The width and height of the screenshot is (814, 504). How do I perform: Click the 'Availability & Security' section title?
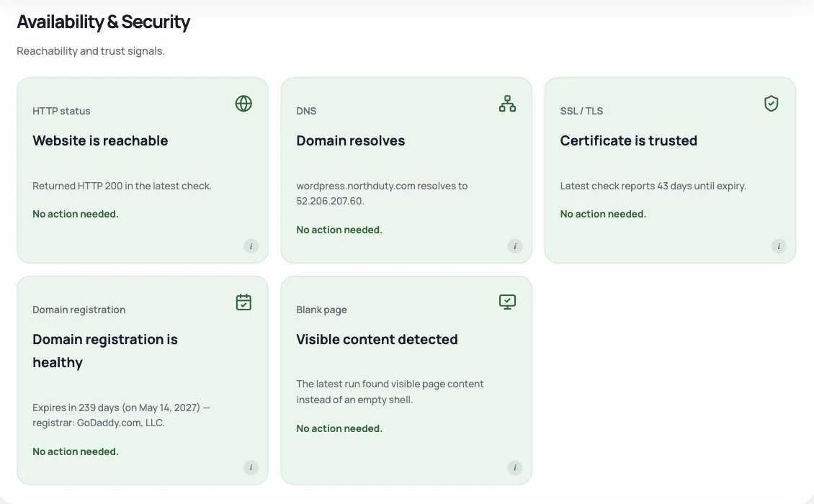pos(103,22)
